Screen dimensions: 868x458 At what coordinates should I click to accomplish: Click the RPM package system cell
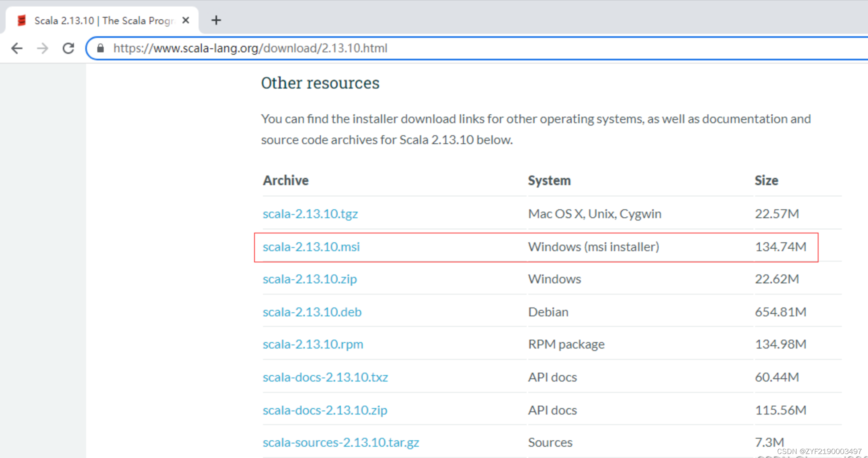566,344
